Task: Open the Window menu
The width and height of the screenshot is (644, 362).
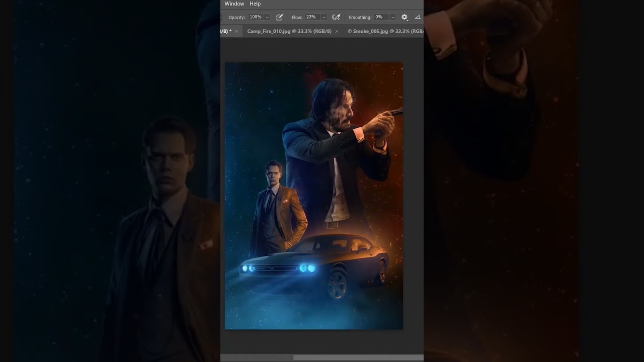Action: (x=234, y=4)
